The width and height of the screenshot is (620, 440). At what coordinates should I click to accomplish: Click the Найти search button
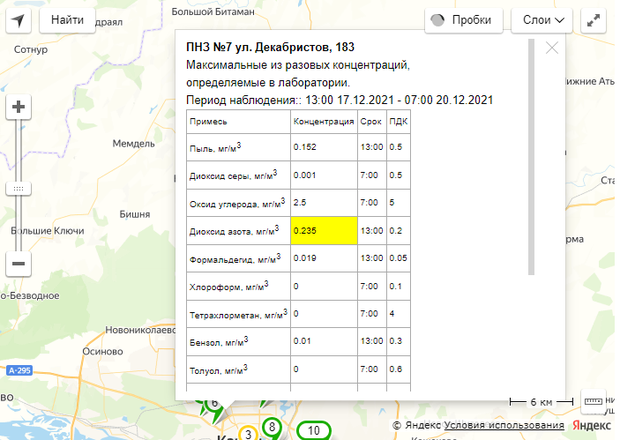(67, 20)
